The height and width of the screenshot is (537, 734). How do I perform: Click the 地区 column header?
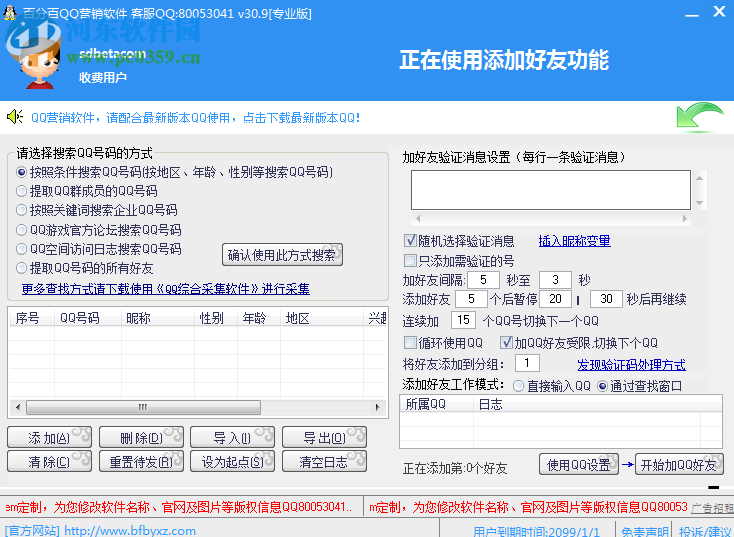coord(322,318)
